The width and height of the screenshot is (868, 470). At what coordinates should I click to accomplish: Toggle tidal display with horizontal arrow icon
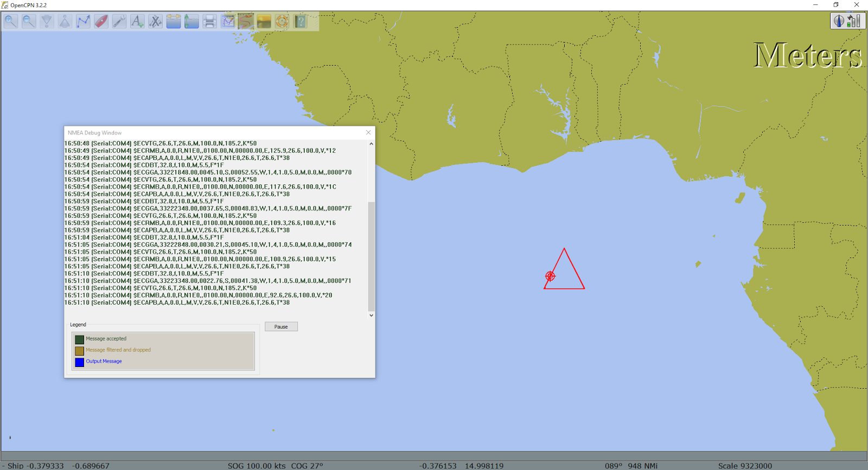(x=174, y=22)
